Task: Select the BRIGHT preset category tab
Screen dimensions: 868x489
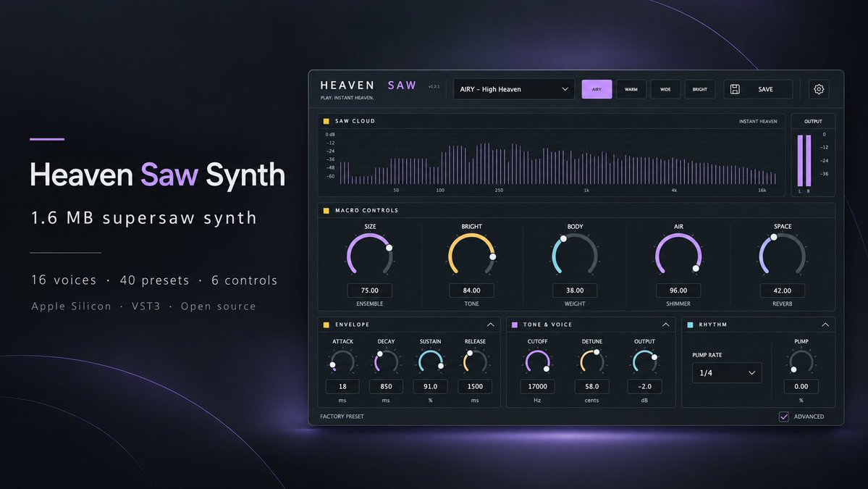Action: pyautogui.click(x=700, y=89)
